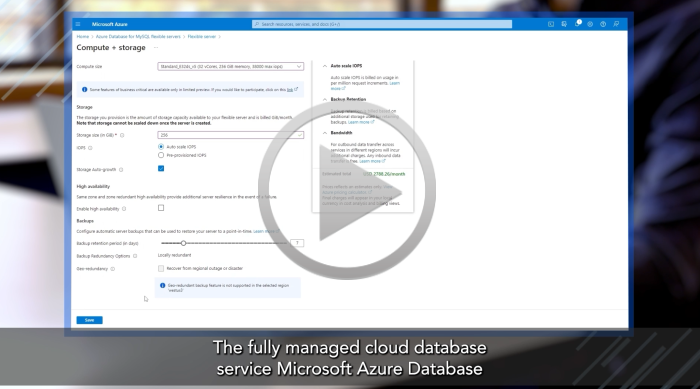700x389 pixels.
Task: Click the backup retention period slider handle
Action: (183, 243)
